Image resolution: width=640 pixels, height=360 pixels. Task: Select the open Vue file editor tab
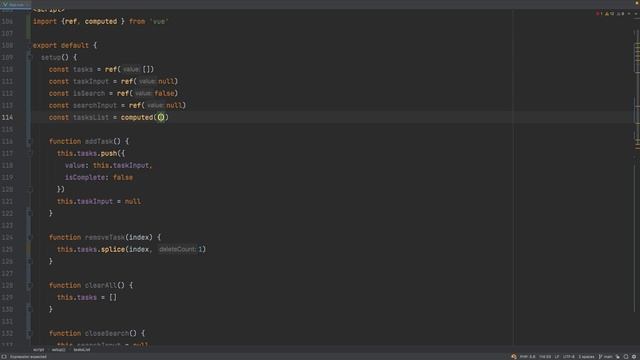point(15,4)
